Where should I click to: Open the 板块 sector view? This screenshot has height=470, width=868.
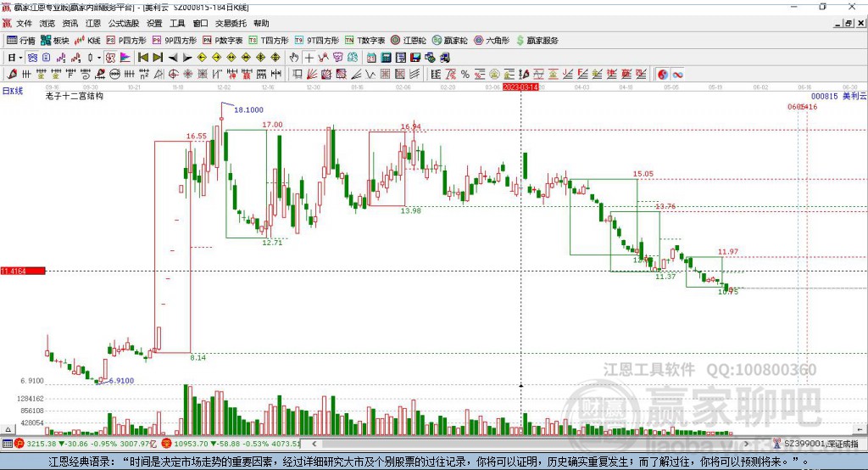[55, 41]
